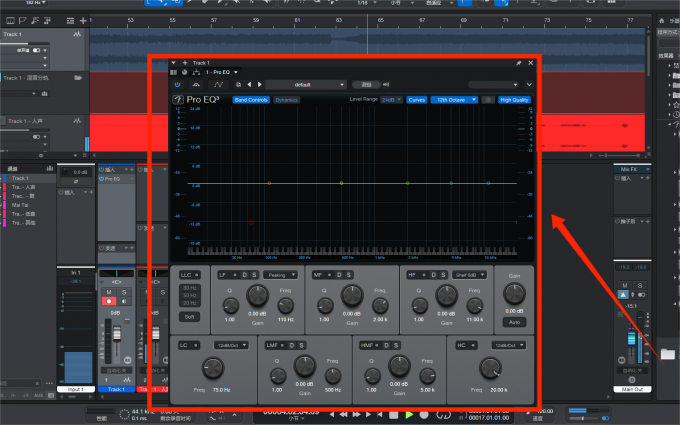Click the plus icon beside Track 1 title
The image size is (680, 425).
[x=185, y=63]
